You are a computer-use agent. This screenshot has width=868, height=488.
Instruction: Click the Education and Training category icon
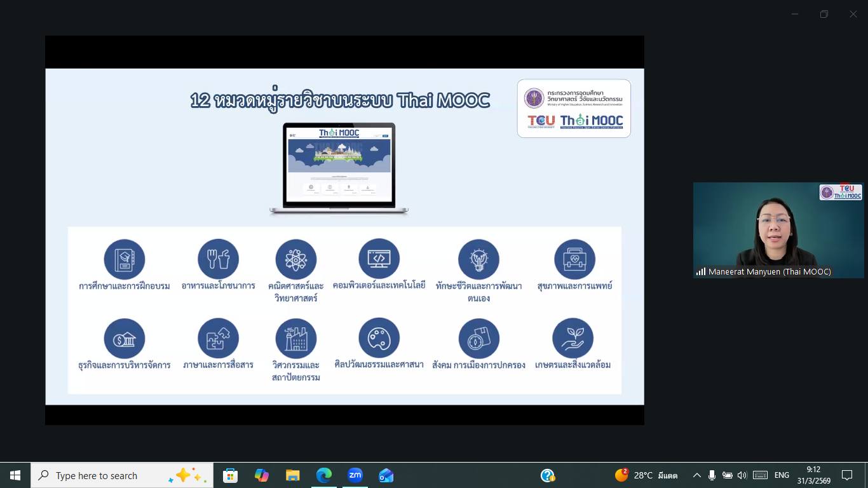125,259
